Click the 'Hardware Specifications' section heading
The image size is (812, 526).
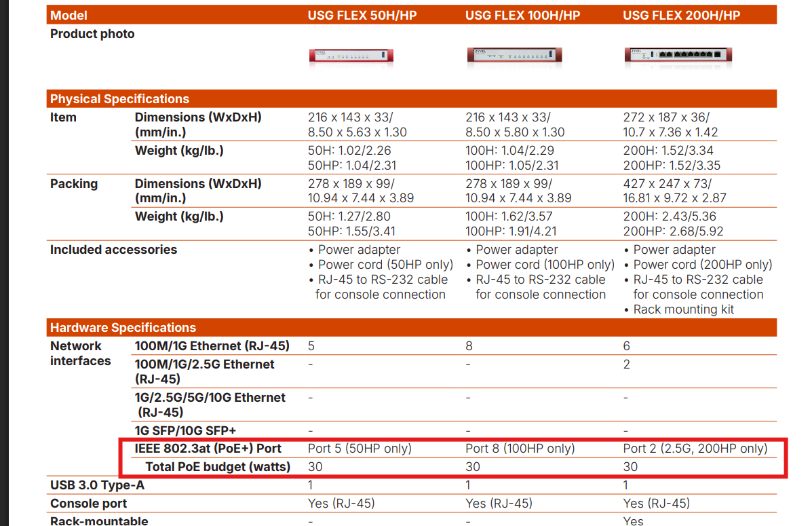tap(123, 328)
